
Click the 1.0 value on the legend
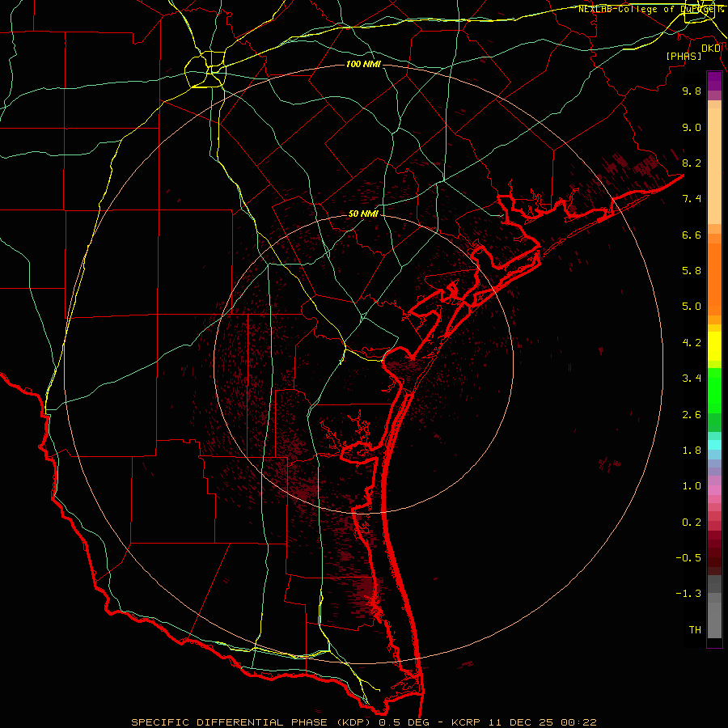pos(692,486)
